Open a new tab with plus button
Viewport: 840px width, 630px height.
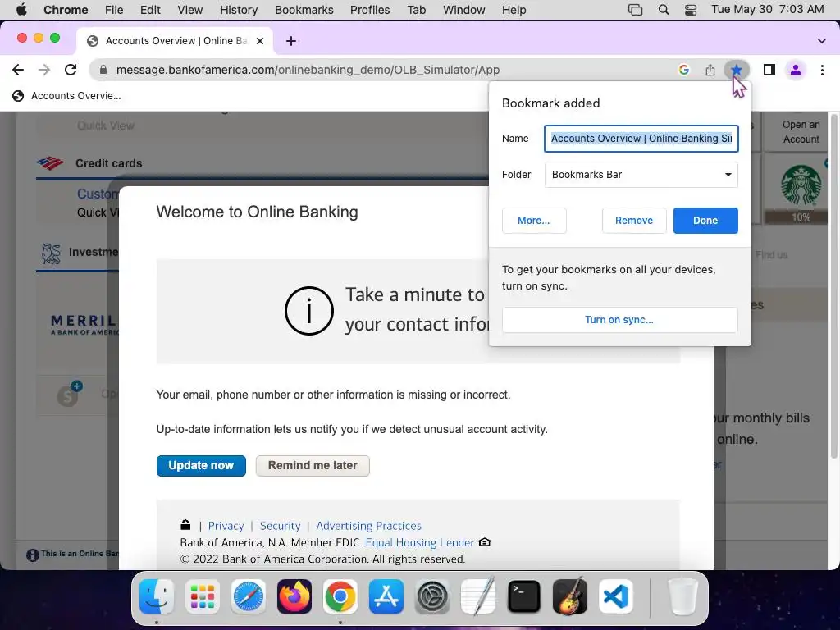(x=291, y=41)
